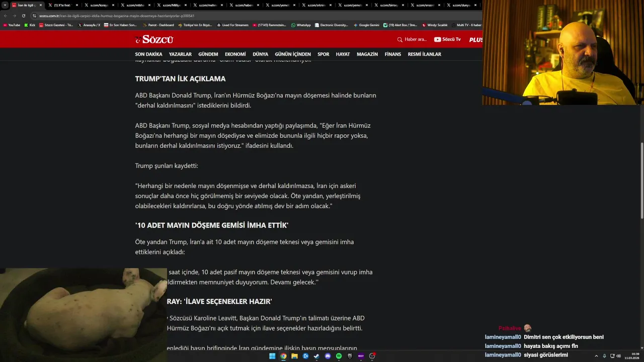The image size is (644, 362).
Task: Open the Multi TV bookmark
Action: [466, 25]
